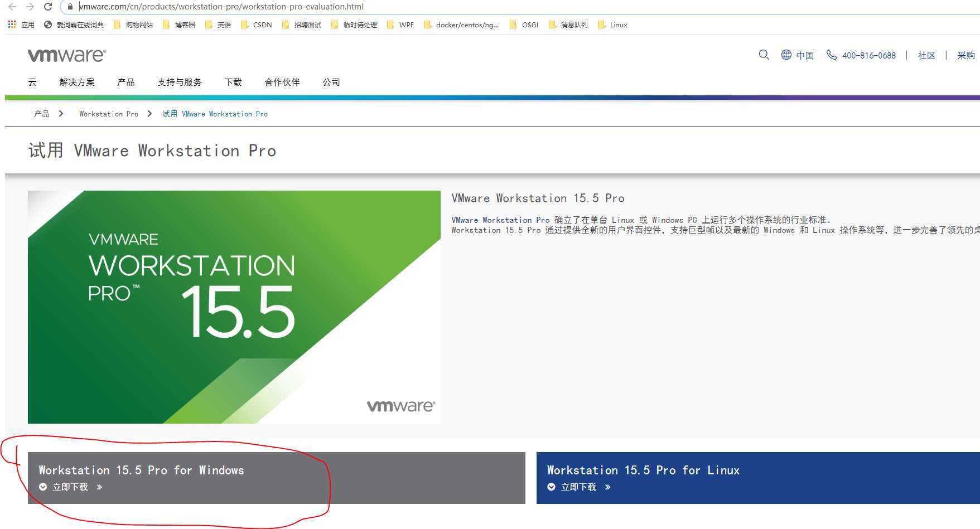Click the 试用 VMware Workstation Pro page title
980x529 pixels.
pos(152,151)
